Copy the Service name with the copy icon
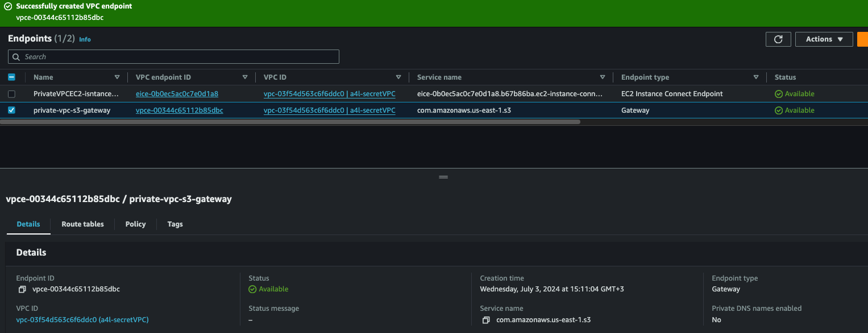The image size is (868, 333). click(486, 320)
